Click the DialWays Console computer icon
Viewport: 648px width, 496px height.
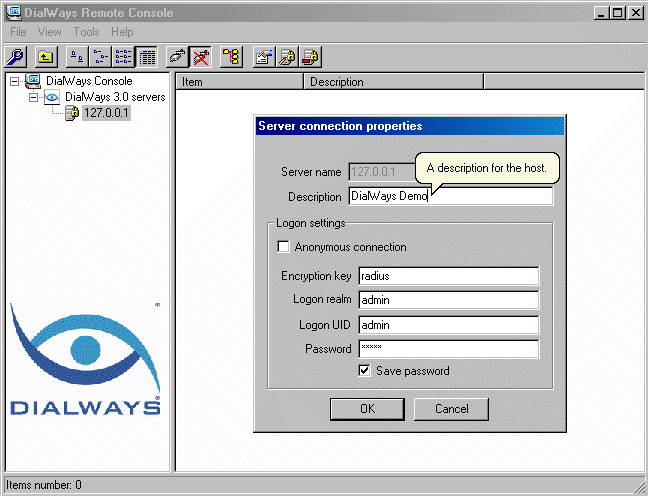click(33, 81)
